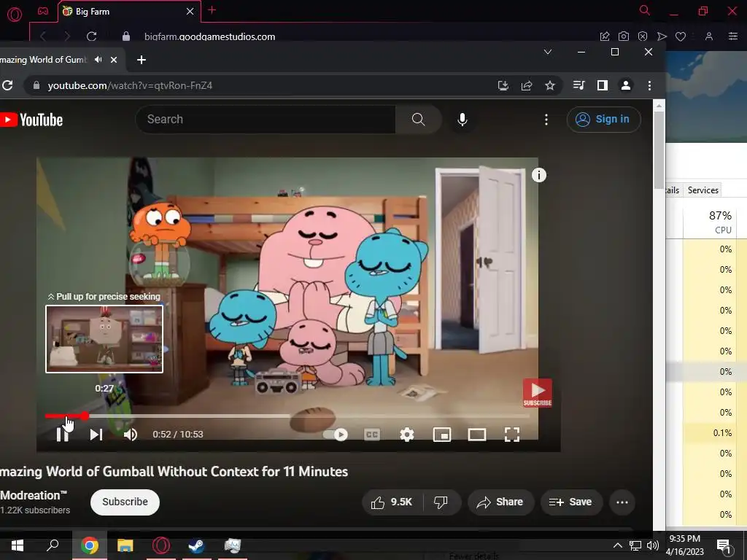Mute the video volume

pos(130,435)
